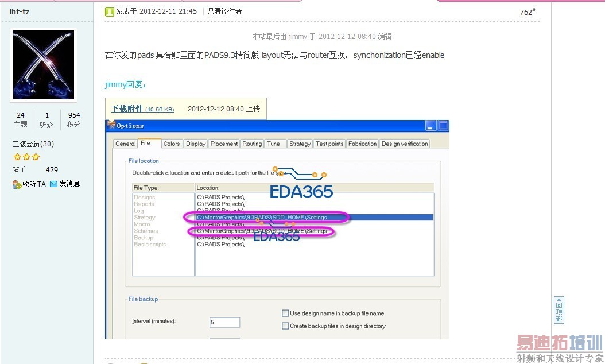Switch to the General tab in Options
Image resolution: width=605 pixels, height=364 pixels.
(125, 144)
